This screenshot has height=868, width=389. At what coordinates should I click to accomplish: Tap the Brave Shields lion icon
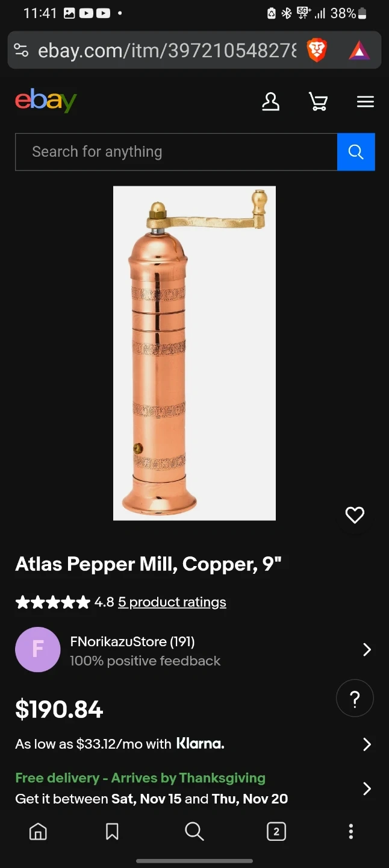(317, 51)
